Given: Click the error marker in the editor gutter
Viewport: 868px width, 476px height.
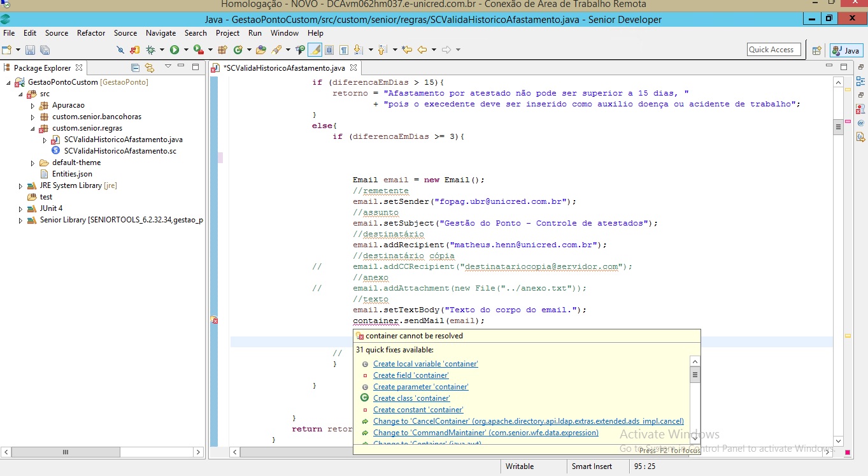Looking at the screenshot, I should (215, 321).
